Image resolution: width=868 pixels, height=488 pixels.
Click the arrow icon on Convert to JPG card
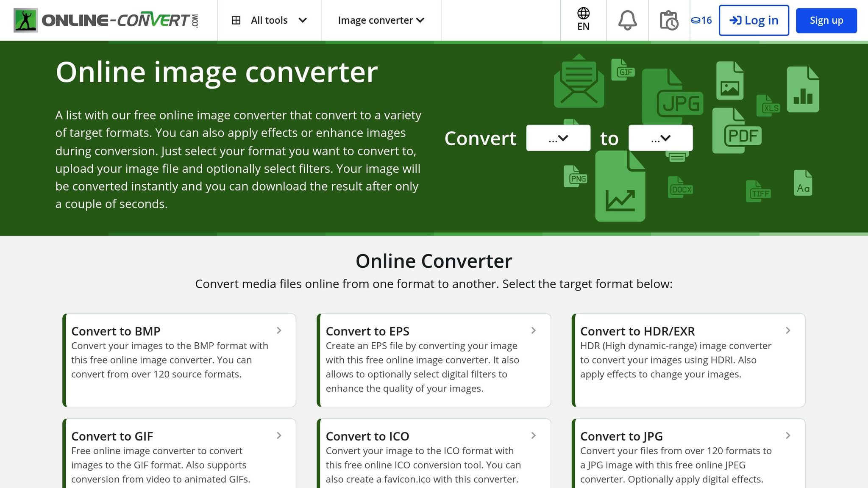pos(788,436)
